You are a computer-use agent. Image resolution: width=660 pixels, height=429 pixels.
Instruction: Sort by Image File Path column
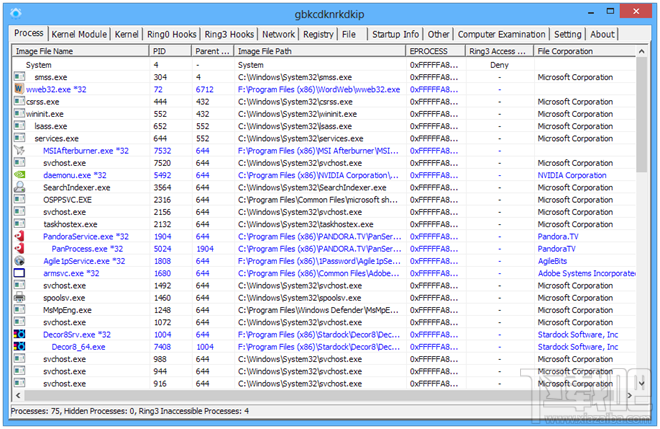[320, 51]
